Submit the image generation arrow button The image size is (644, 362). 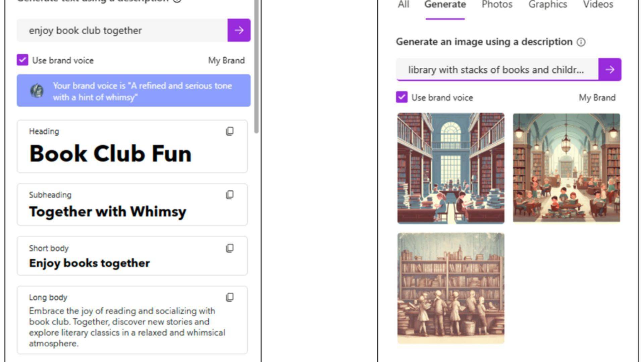click(x=609, y=69)
